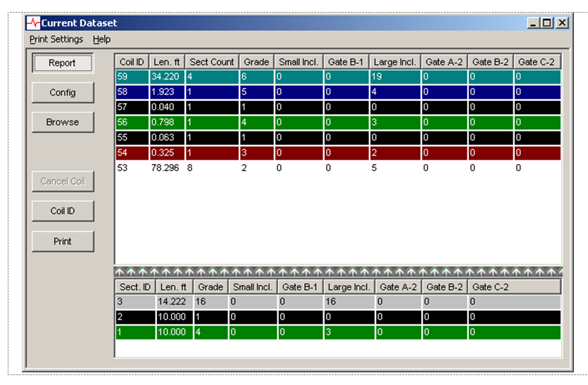Select coil 53 white row
The height and width of the screenshot is (385, 588).
tap(338, 168)
